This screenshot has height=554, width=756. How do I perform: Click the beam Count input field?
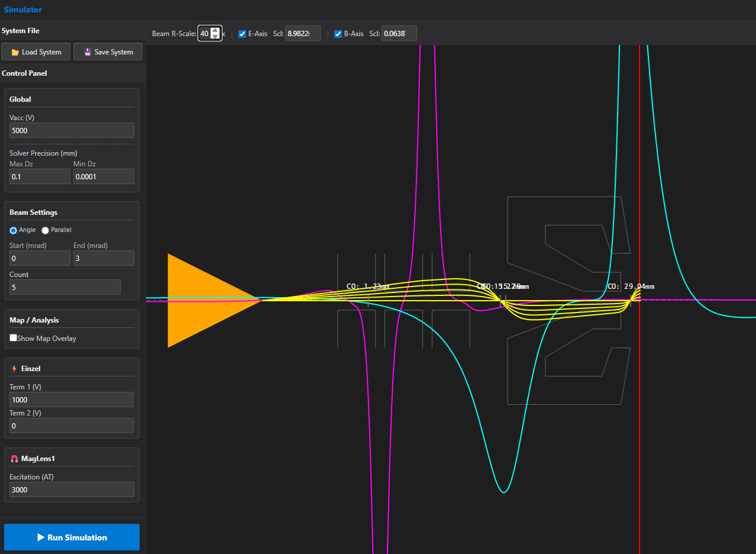coord(65,287)
